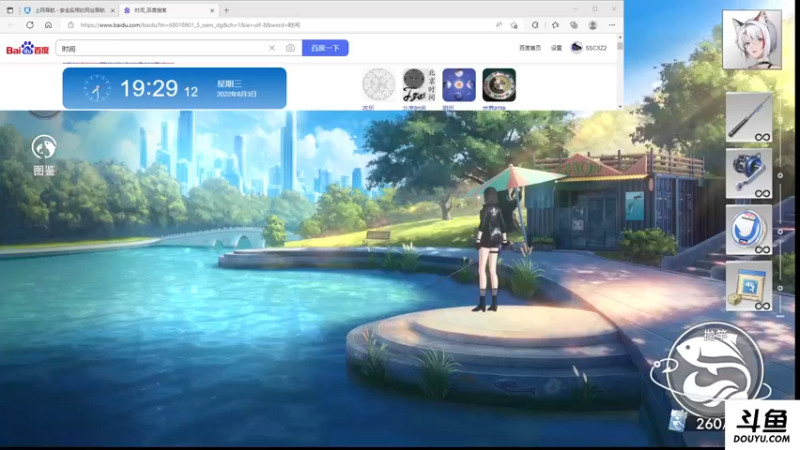This screenshot has height=450, width=800.
Task: Go to the browser home page
Action: [x=48, y=25]
